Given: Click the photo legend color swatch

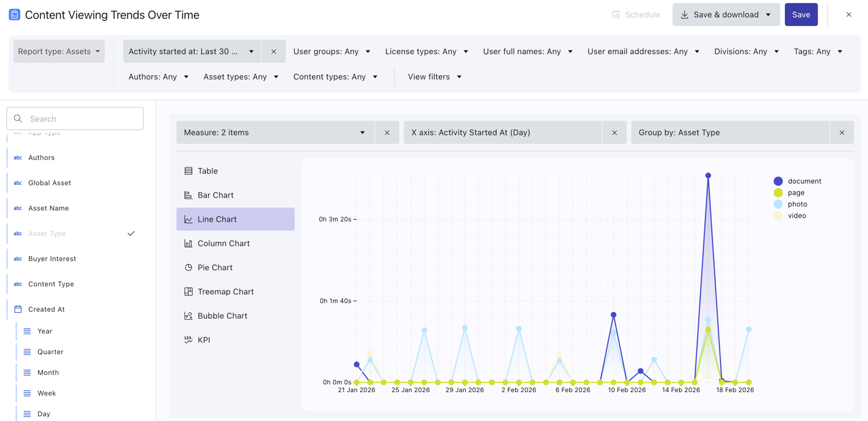Looking at the screenshot, I should coord(778,204).
